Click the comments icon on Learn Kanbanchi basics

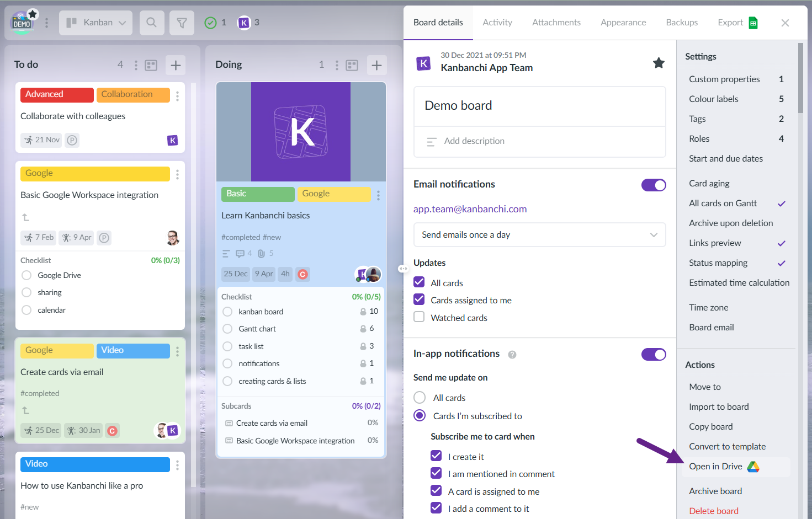pyautogui.click(x=240, y=254)
